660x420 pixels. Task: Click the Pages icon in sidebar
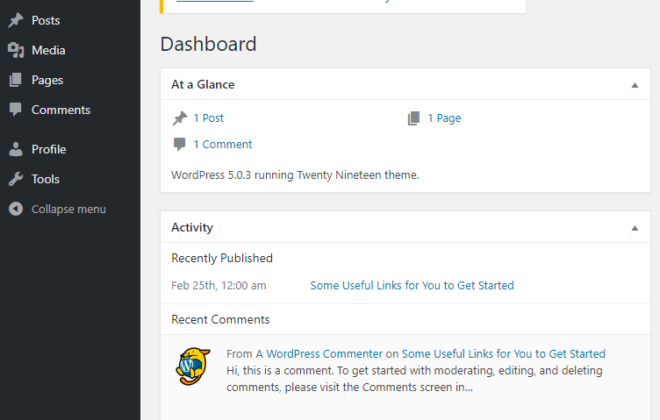coord(16,80)
